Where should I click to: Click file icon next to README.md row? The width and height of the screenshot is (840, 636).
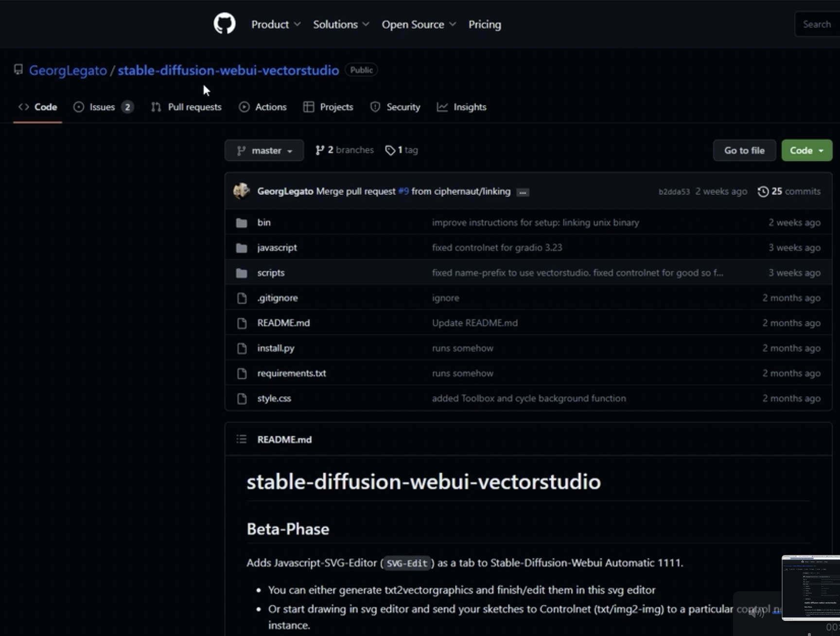click(242, 323)
